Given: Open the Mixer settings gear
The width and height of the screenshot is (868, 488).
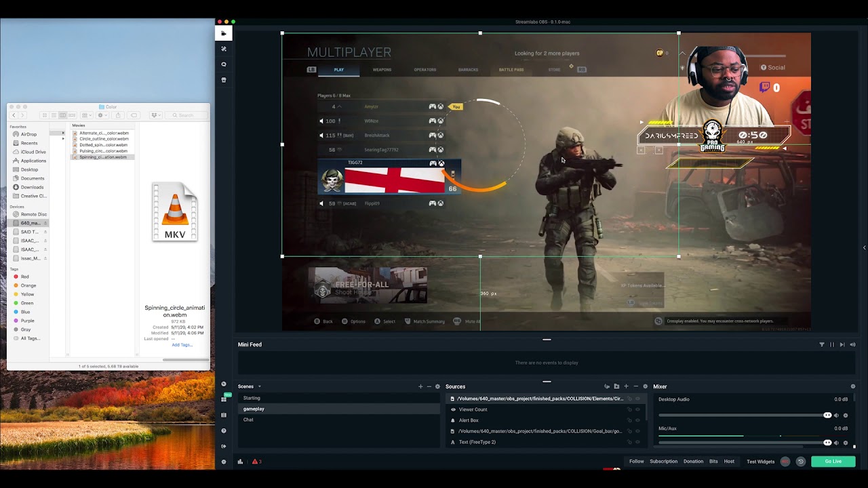Looking at the screenshot, I should coord(853,386).
